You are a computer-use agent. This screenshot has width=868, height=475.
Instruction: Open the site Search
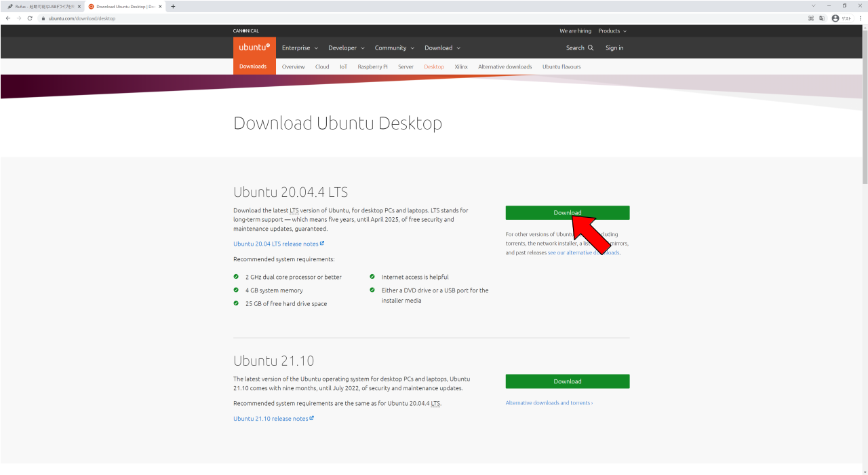(580, 47)
